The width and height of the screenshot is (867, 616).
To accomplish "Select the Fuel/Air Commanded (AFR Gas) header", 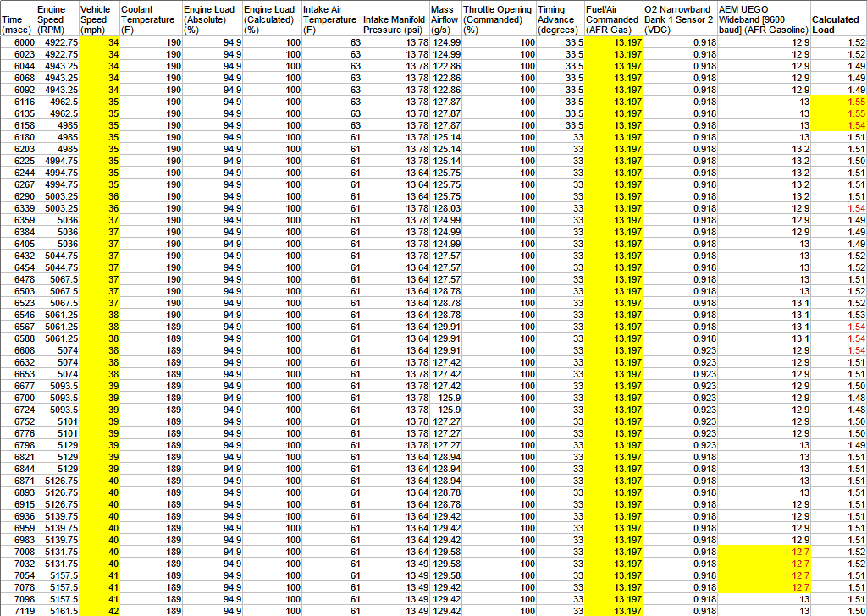I will coord(613,19).
